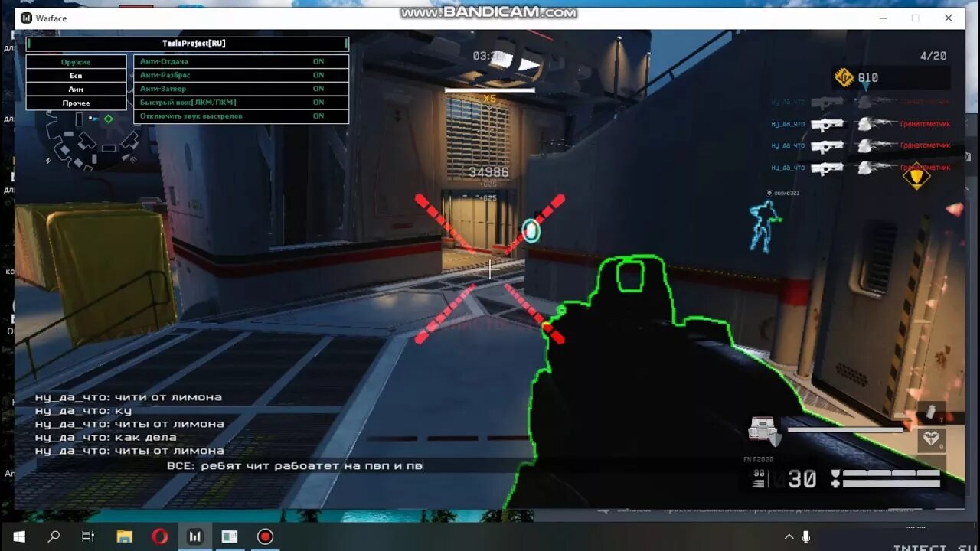This screenshot has width=980, height=551.
Task: Show hidden system tray icons
Action: point(789,537)
